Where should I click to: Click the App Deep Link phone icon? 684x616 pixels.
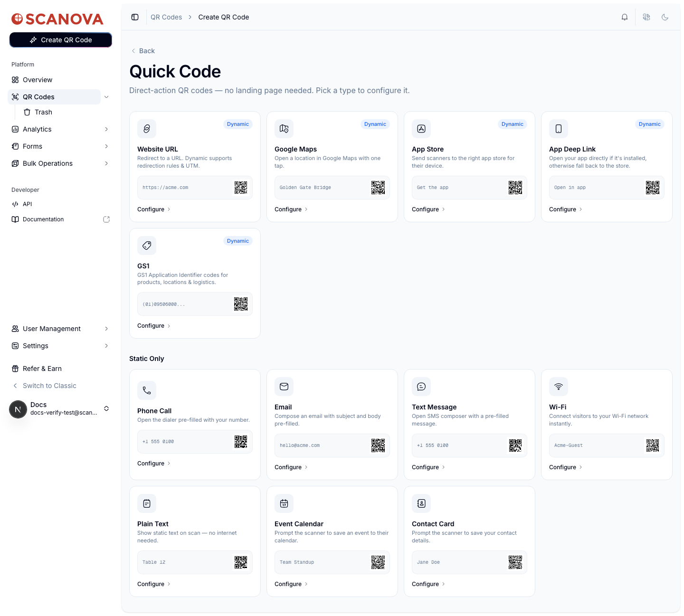point(559,129)
